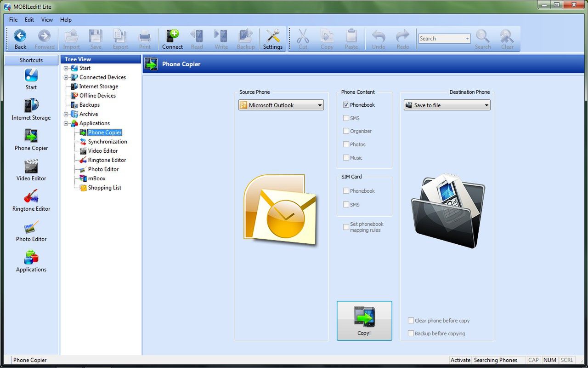Click the Backup toolbar icon

(246, 39)
